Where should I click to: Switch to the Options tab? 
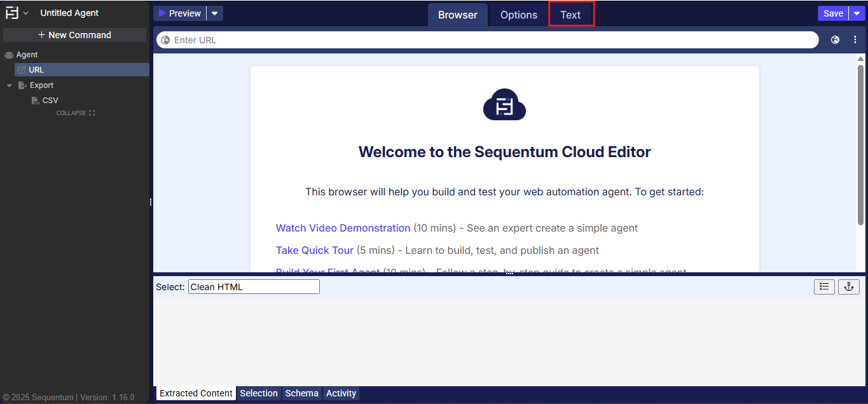click(519, 15)
